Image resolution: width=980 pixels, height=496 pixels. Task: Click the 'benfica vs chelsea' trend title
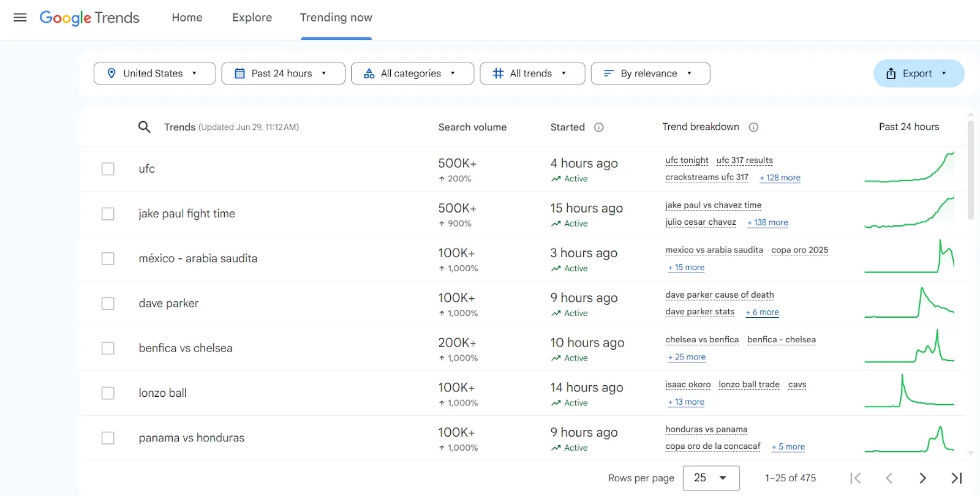pyautogui.click(x=186, y=348)
